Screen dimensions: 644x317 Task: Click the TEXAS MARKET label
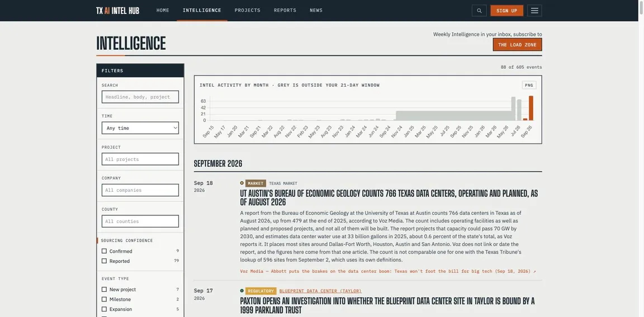click(x=283, y=183)
